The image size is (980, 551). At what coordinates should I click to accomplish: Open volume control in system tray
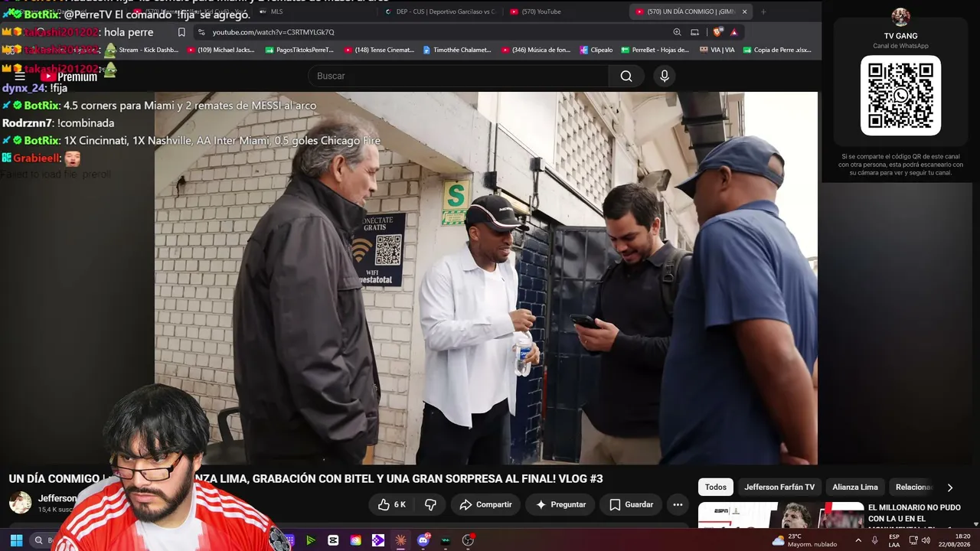click(926, 540)
